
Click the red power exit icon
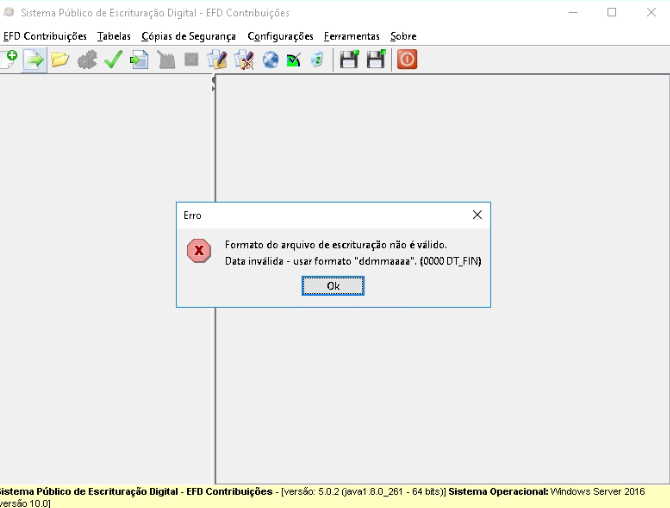pos(407,59)
